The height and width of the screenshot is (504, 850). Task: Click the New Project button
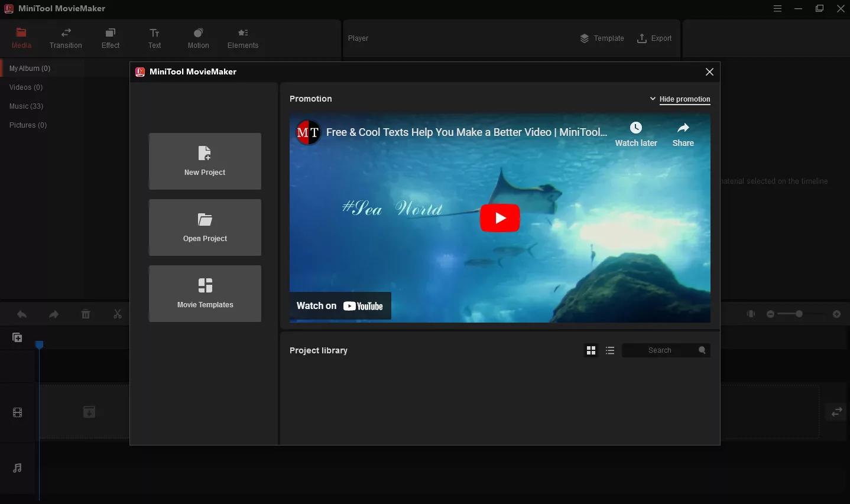tap(205, 161)
